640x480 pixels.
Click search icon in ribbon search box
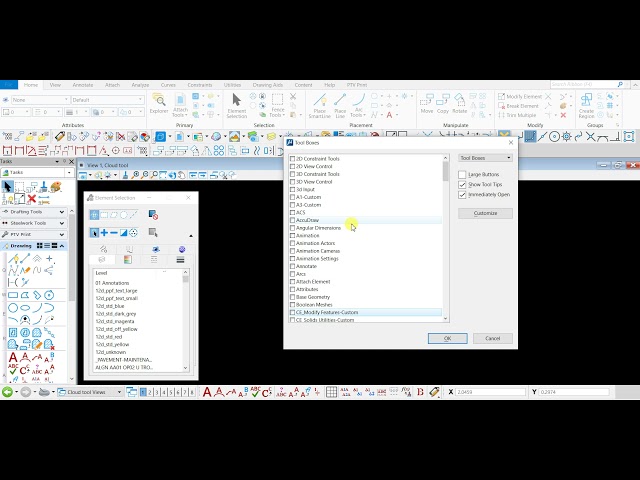coord(620,84)
